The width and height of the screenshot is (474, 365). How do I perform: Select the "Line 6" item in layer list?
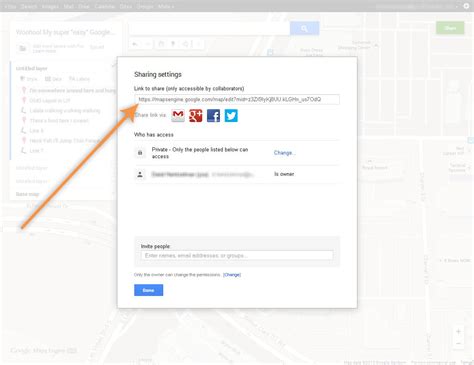point(37,131)
